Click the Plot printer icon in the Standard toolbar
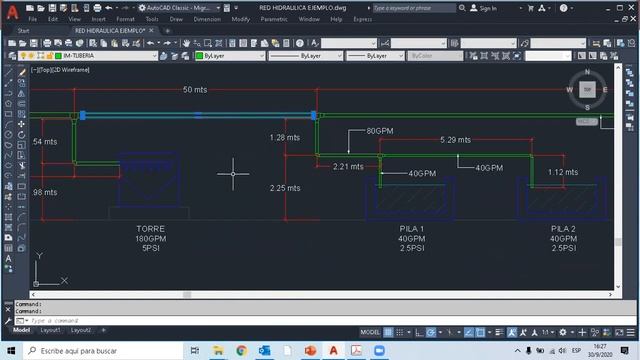The height and width of the screenshot is (360, 640). [x=47, y=43]
